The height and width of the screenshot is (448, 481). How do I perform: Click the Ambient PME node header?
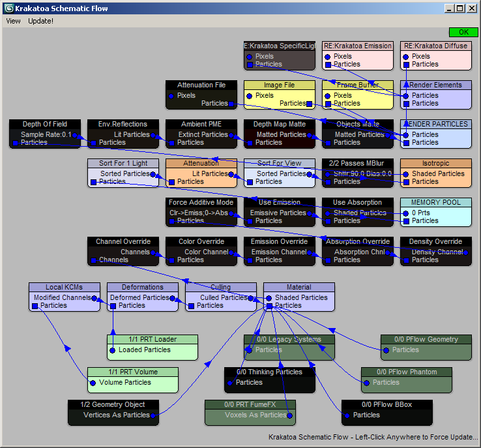(201, 124)
